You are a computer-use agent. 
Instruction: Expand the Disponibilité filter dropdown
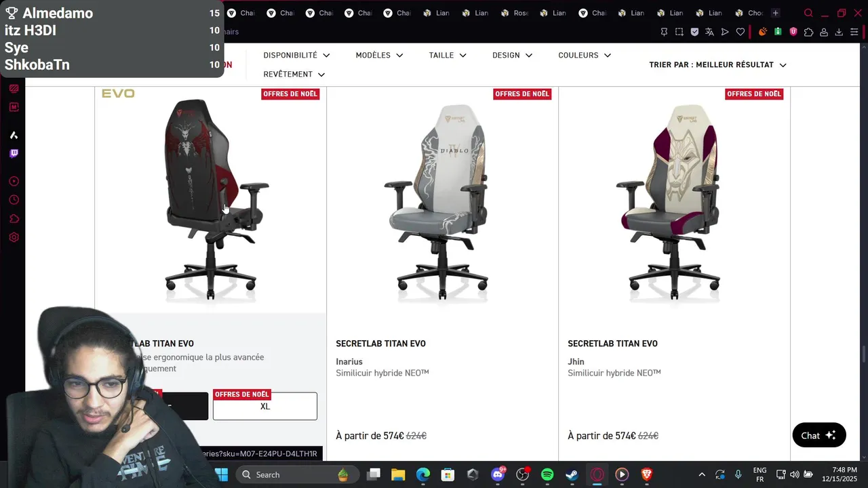pyautogui.click(x=296, y=55)
